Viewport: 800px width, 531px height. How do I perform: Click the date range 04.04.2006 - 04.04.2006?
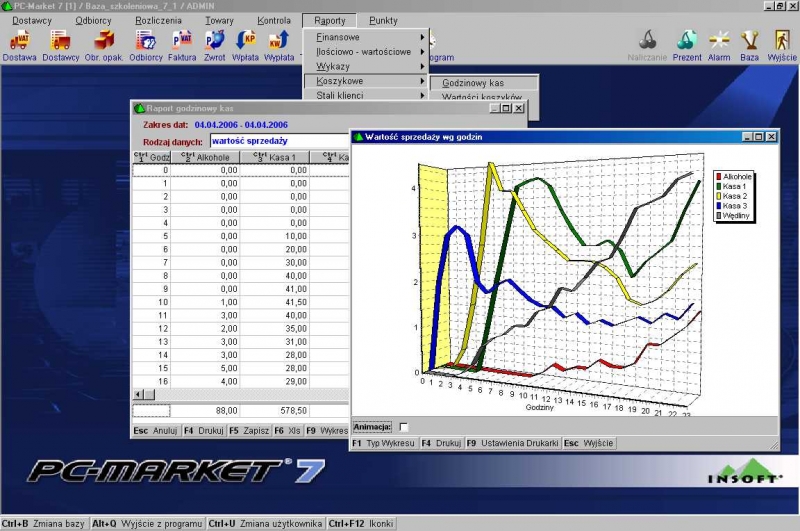(241, 124)
